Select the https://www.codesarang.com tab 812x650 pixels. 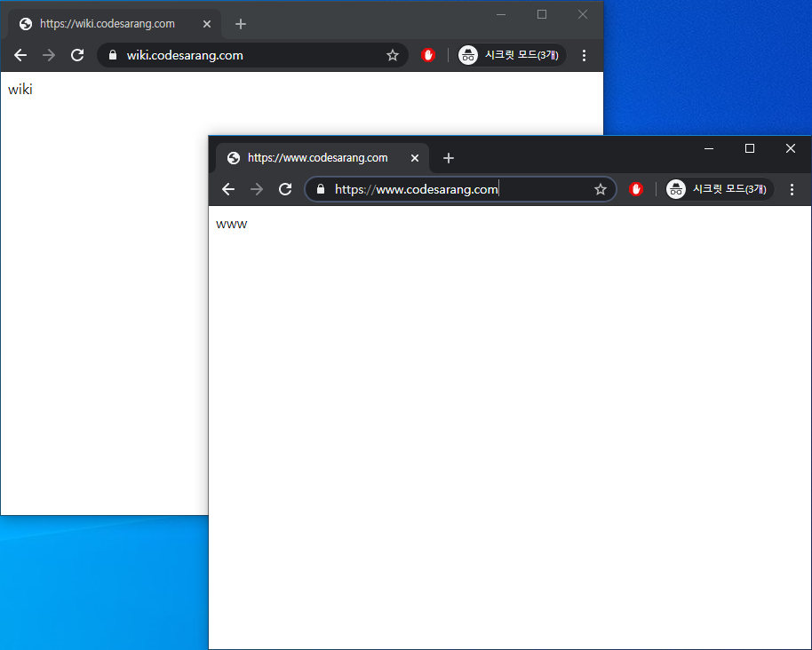(322, 158)
